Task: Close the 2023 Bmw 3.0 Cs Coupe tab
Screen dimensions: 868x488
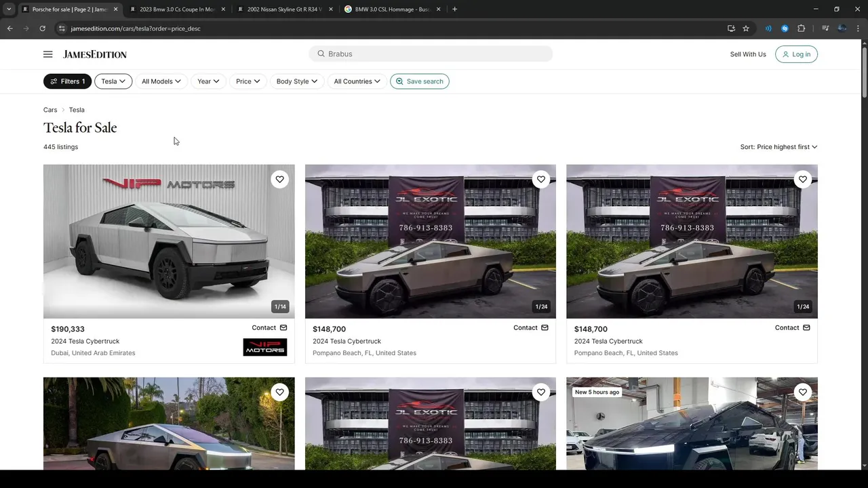Action: 223,9
